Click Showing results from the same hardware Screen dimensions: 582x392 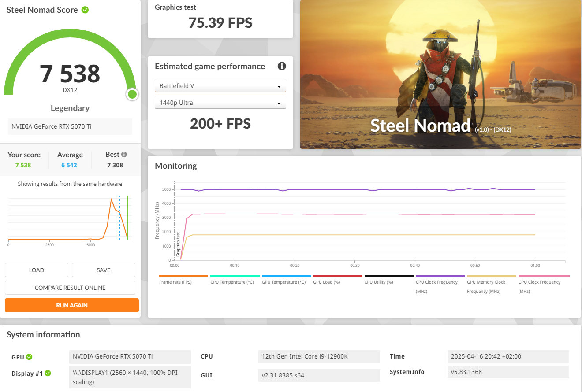70,184
